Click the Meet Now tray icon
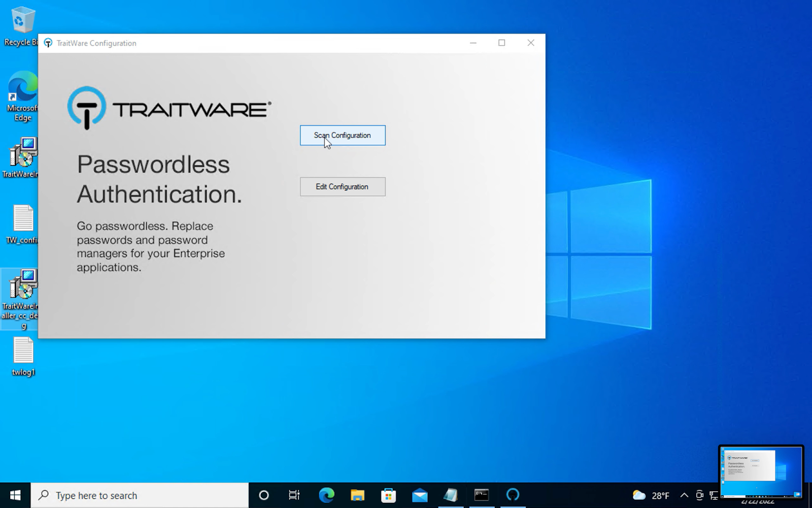This screenshot has width=812, height=508. (x=699, y=495)
